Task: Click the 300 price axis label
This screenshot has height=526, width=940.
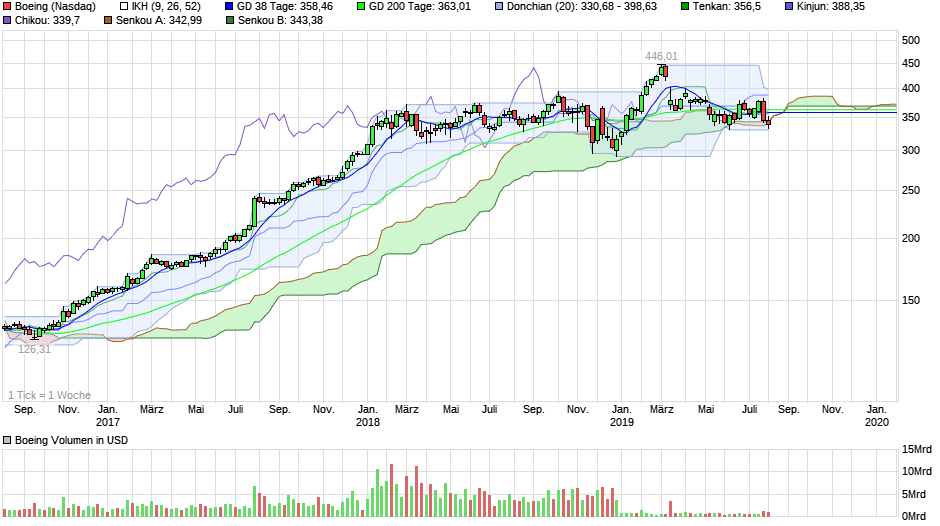Action: tap(911, 151)
